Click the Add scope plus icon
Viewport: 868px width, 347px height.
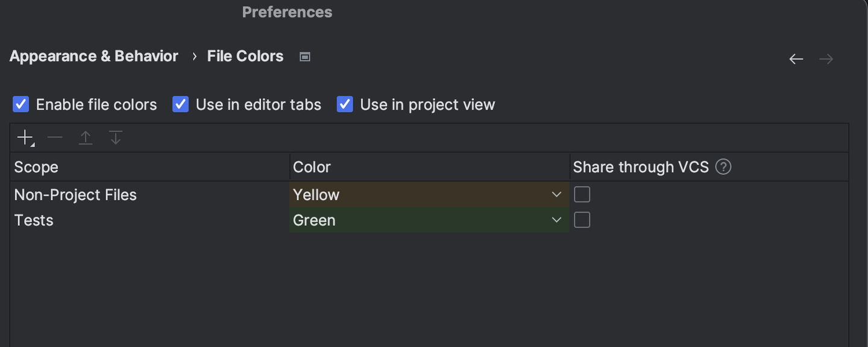[24, 137]
